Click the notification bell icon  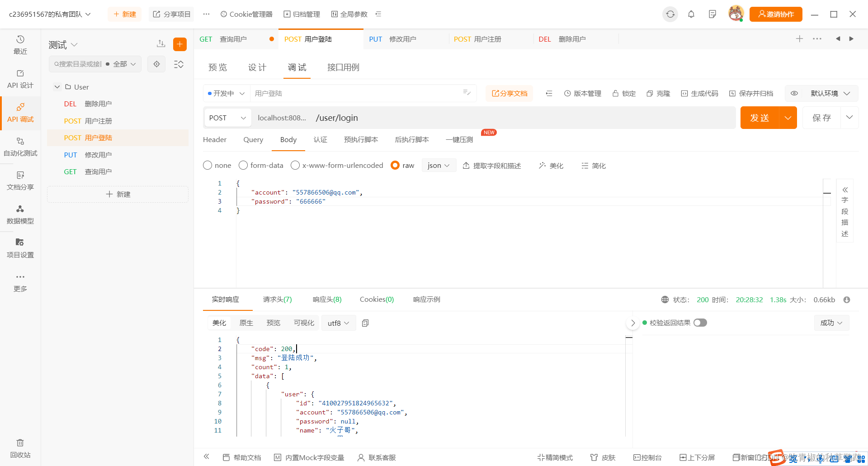pos(691,14)
